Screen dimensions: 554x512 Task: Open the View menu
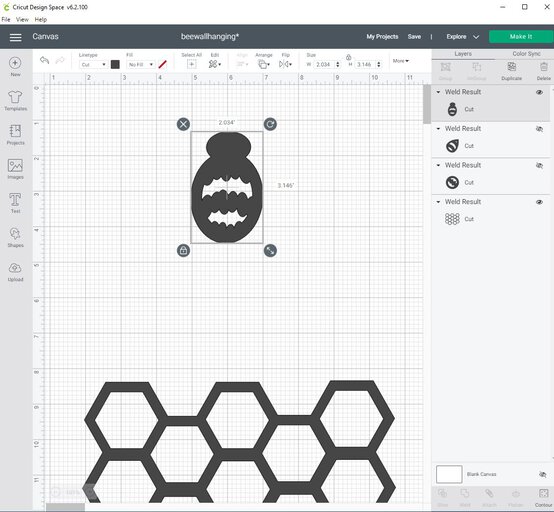22,19
